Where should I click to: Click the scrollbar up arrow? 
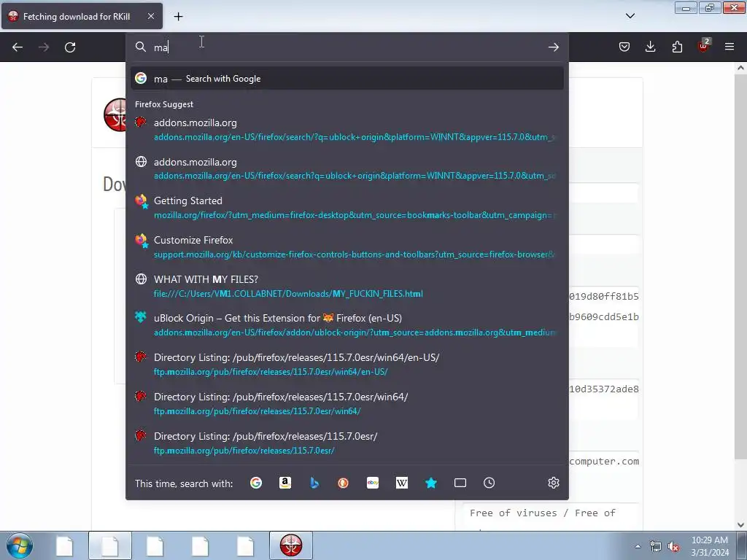pos(740,68)
